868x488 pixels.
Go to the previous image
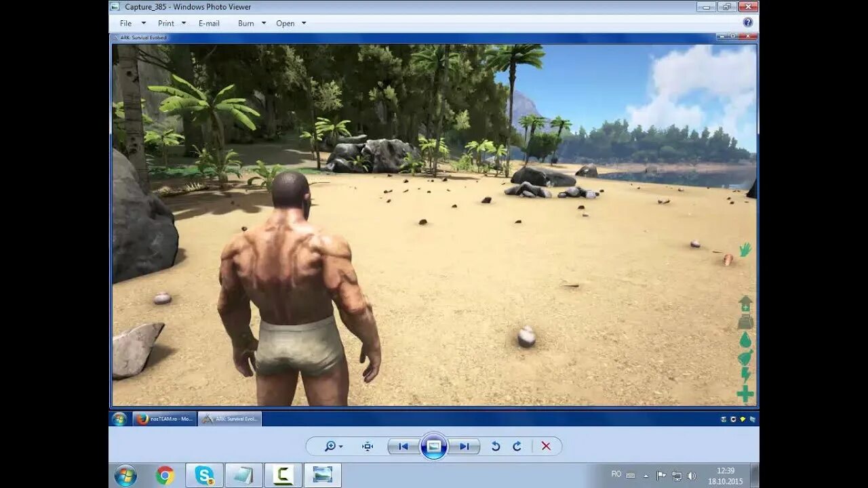tap(403, 446)
